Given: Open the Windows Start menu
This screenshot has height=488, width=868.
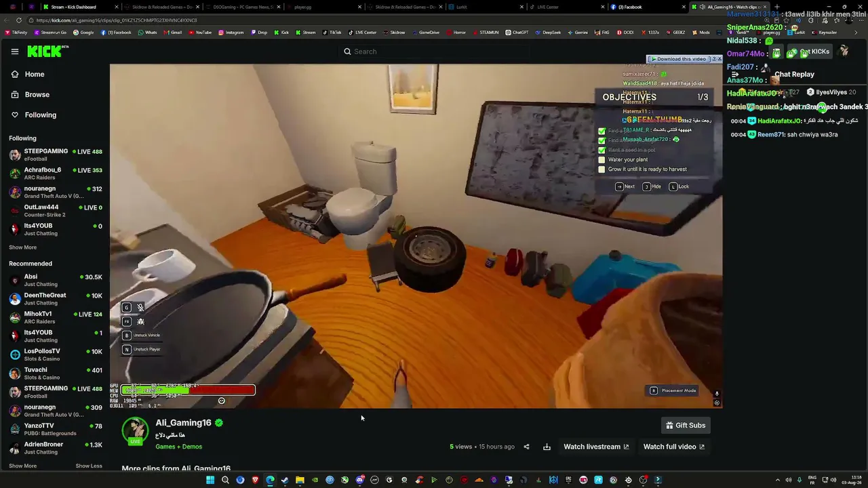Looking at the screenshot, I should (x=210, y=480).
